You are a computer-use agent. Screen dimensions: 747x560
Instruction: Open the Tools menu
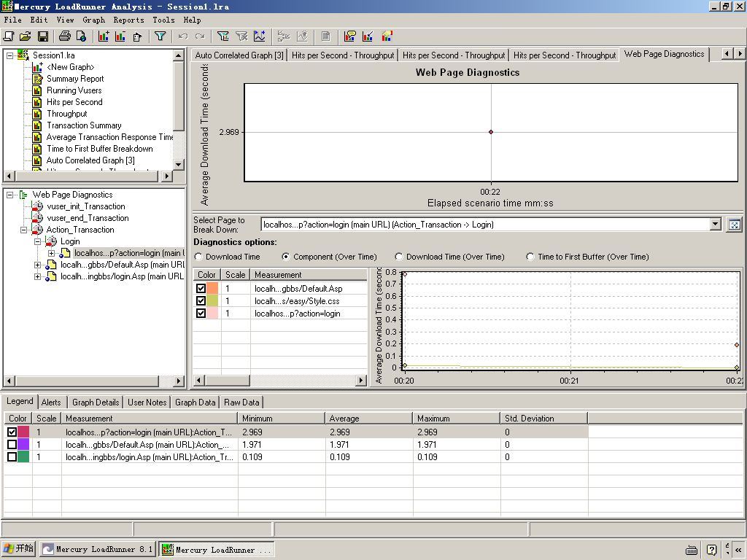[163, 20]
